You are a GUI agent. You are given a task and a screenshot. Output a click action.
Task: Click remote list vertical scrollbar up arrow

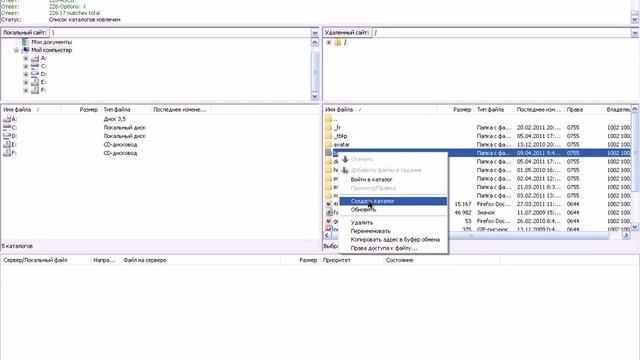(635, 109)
